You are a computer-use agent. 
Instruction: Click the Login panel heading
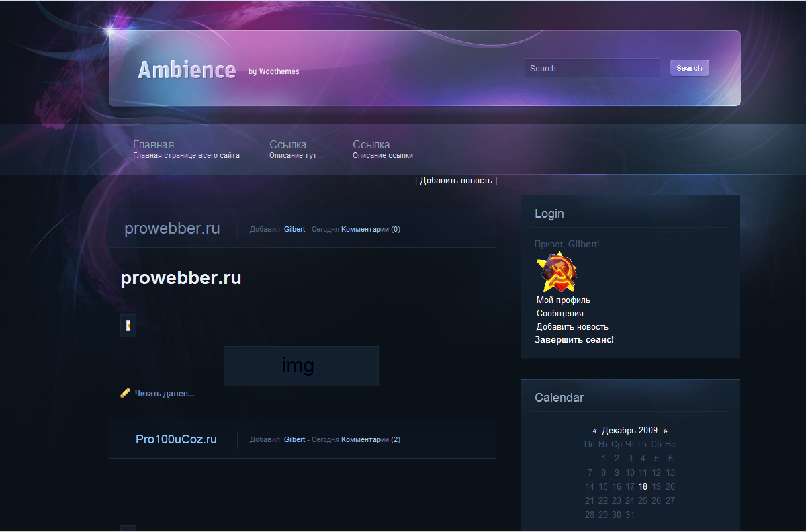click(x=549, y=214)
